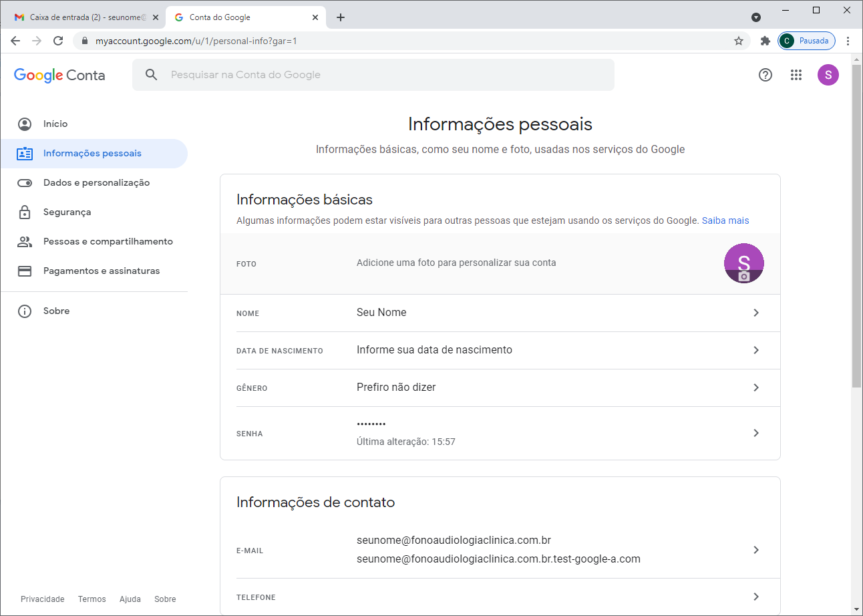The height and width of the screenshot is (616, 863).
Task: Click the Pessoas e compartilhamento people icon
Action: tap(25, 241)
